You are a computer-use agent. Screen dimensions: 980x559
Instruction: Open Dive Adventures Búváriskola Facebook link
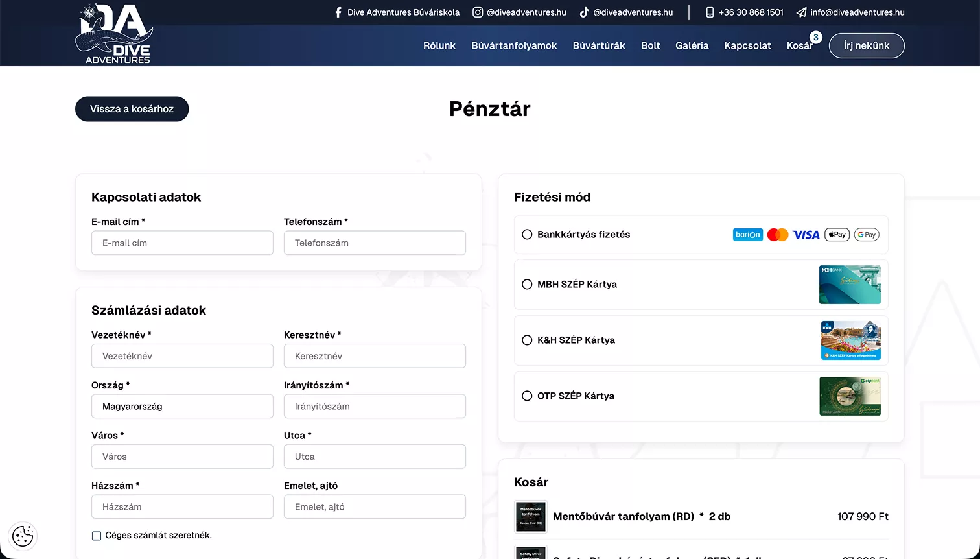point(403,12)
